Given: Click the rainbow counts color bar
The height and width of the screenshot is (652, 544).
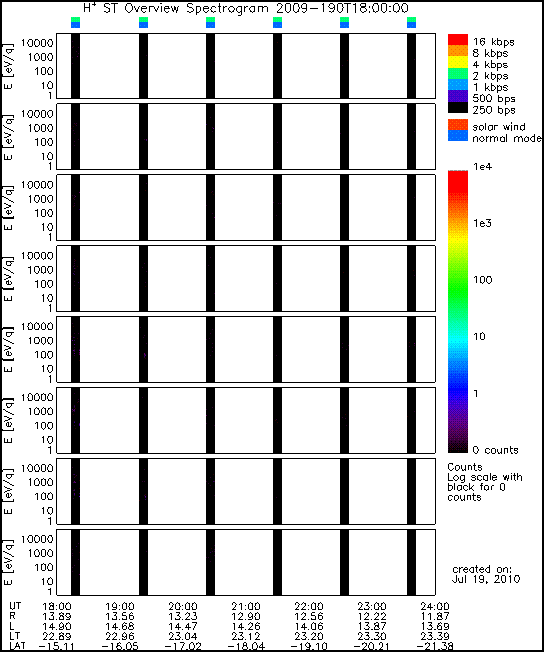Looking at the screenshot, I should point(458,311).
